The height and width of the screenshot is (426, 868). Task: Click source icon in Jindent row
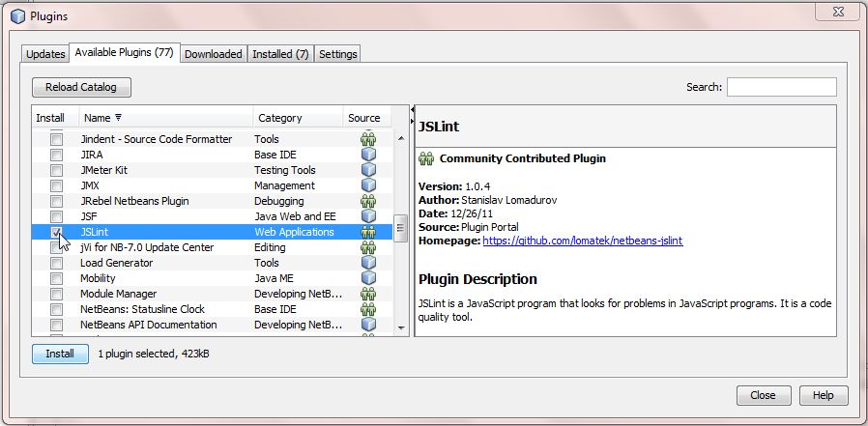click(x=368, y=139)
